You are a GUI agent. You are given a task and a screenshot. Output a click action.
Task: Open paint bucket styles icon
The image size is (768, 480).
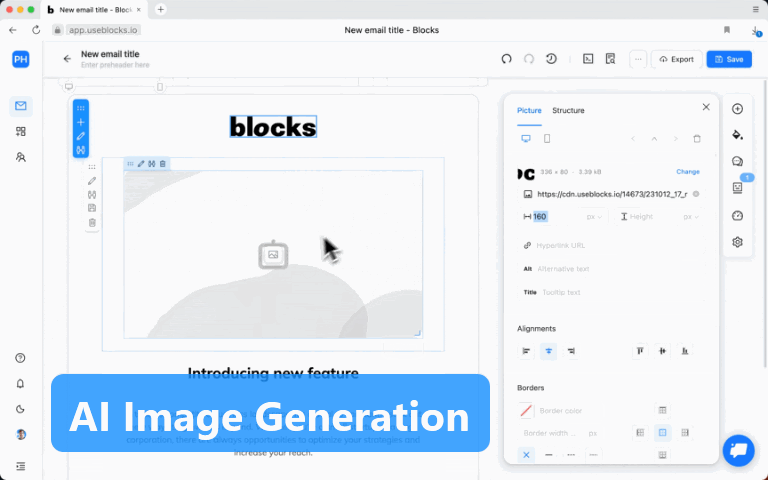pyautogui.click(x=738, y=135)
